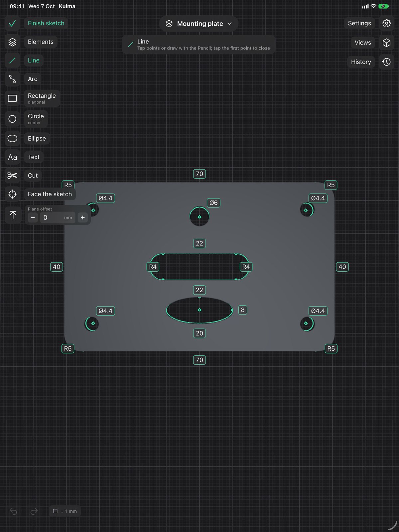This screenshot has height=532, width=399.
Task: Select the top-left R5 corner radius label
Action: point(68,185)
